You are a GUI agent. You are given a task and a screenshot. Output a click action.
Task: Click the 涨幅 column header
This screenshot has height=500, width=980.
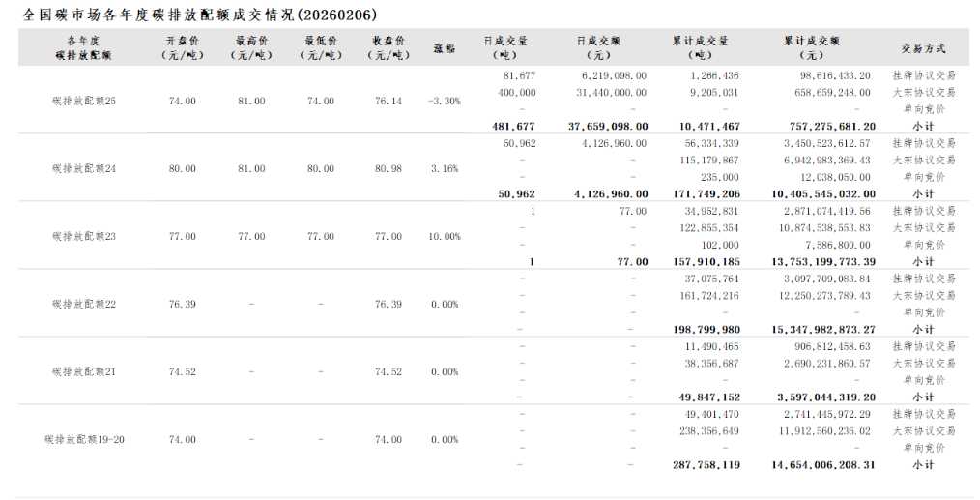445,48
